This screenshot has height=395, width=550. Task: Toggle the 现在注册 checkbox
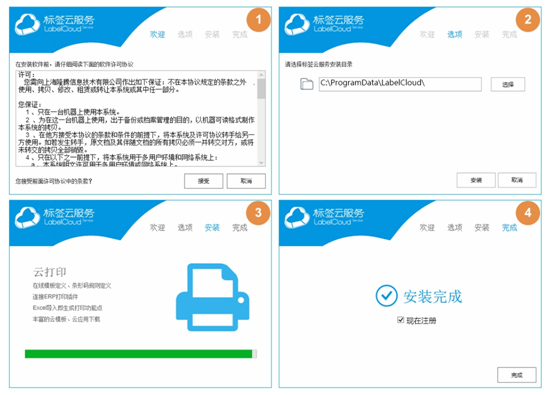click(400, 320)
